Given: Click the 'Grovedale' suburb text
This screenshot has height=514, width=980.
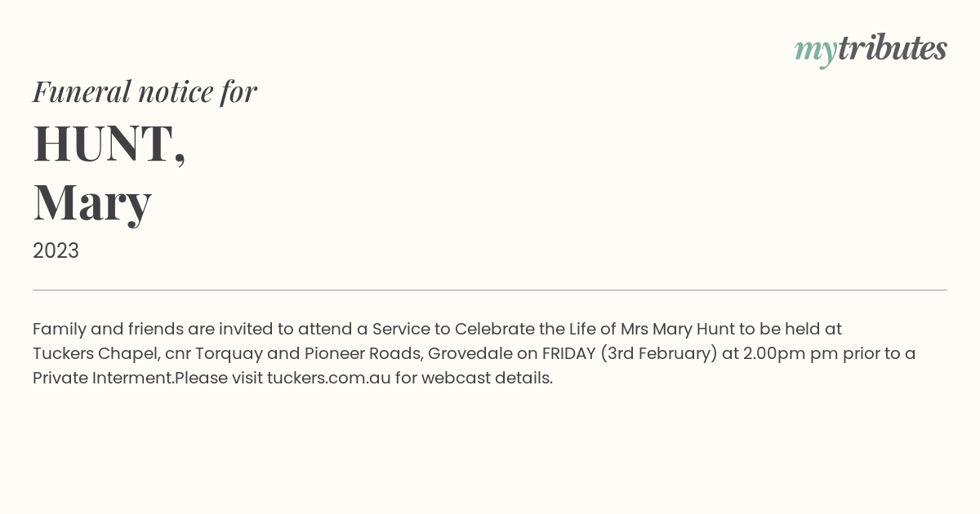Looking at the screenshot, I should [x=470, y=353].
